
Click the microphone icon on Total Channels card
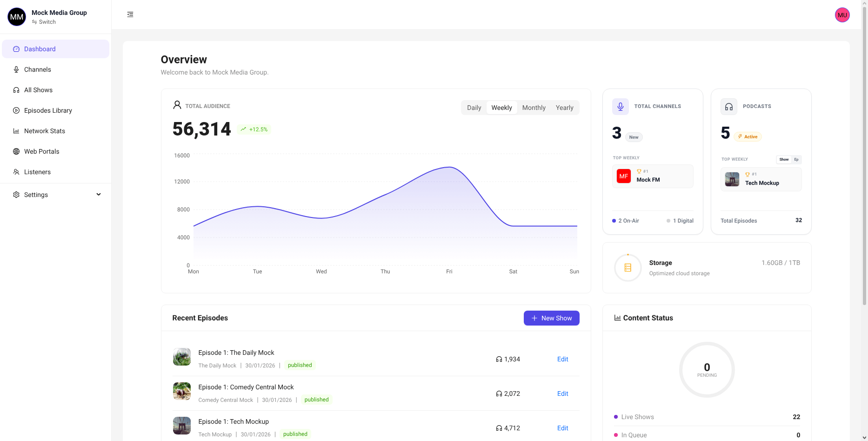tap(620, 106)
